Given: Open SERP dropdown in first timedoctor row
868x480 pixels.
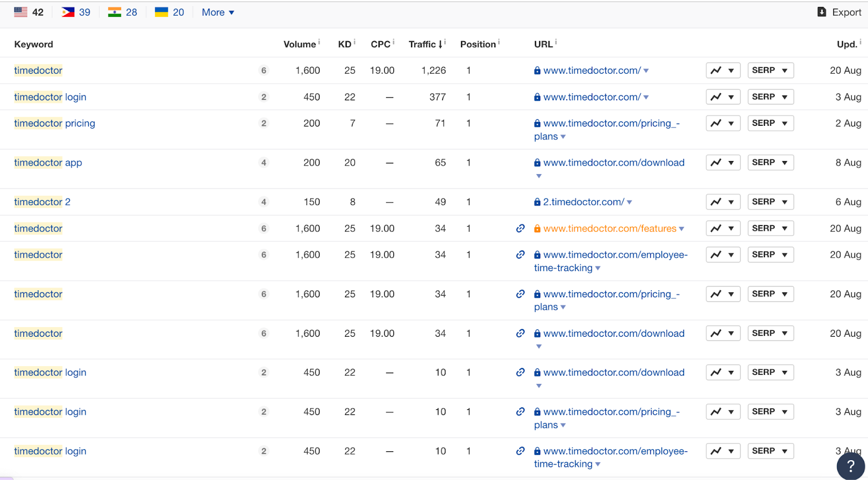Looking at the screenshot, I should (770, 71).
